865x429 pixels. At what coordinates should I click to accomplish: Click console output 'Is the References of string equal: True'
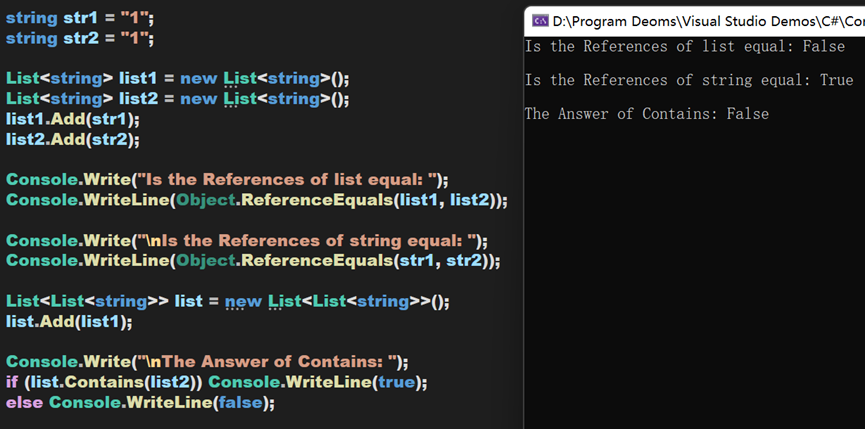(688, 80)
